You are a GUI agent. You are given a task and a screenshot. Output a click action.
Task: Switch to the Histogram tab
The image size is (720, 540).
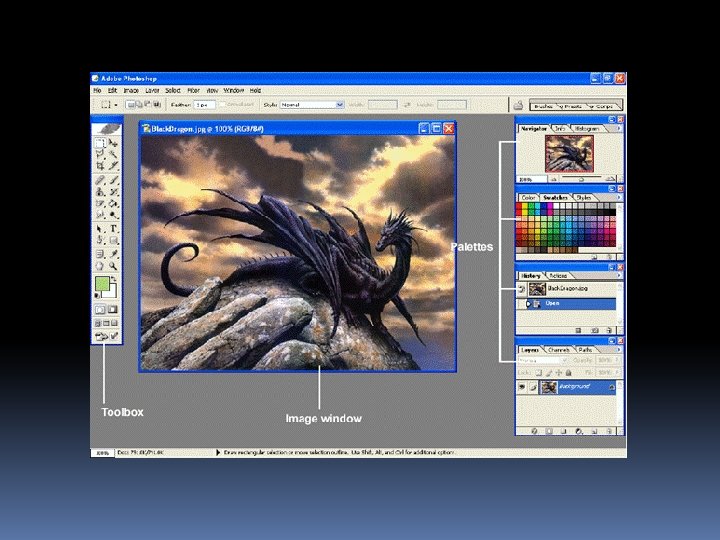coord(586,129)
